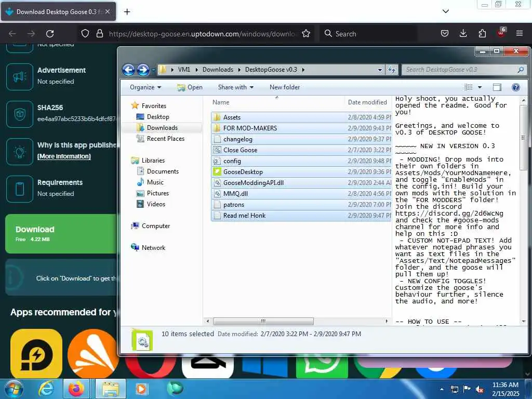The width and height of the screenshot is (532, 399).
Task: Click Firefox reload page button
Action: (50, 34)
